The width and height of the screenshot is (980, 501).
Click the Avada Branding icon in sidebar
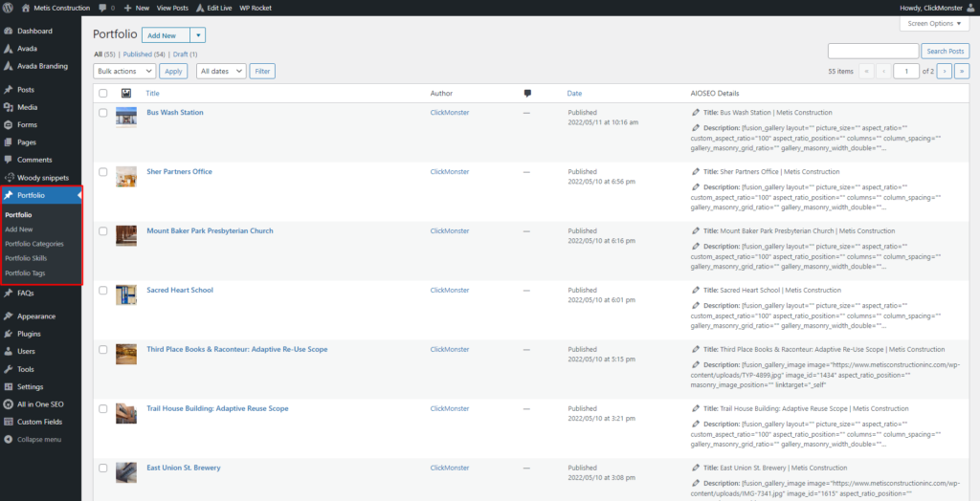point(8,66)
